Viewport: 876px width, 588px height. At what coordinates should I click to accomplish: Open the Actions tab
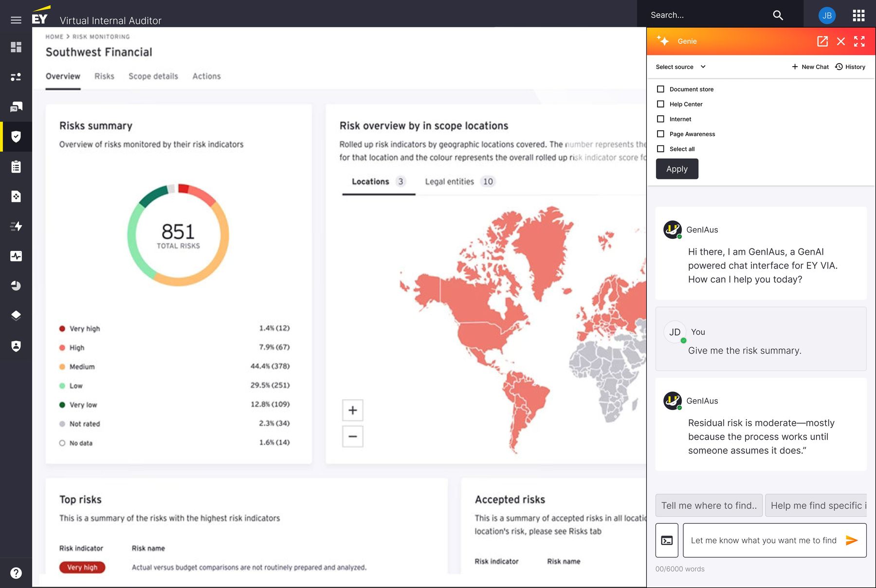[206, 76]
